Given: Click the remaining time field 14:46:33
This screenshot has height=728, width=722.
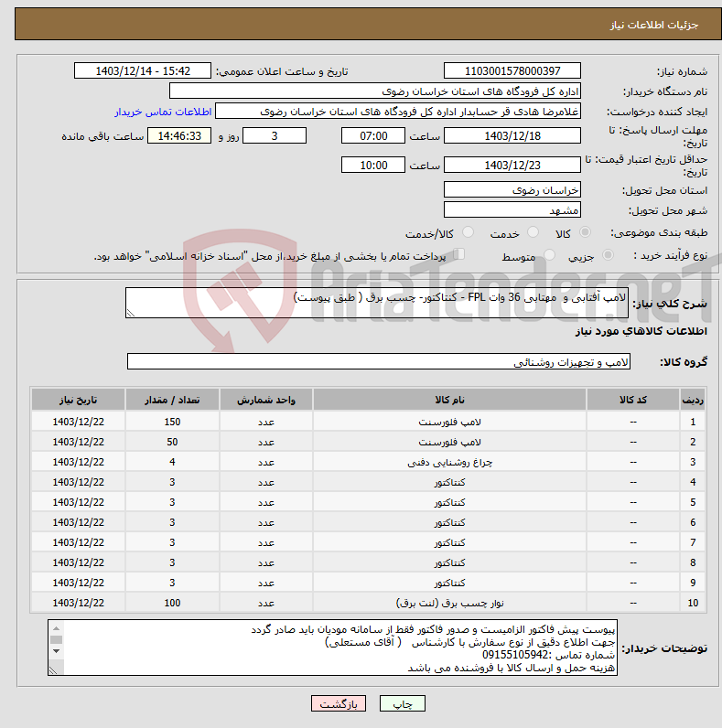Looking at the screenshot, I should tap(179, 136).
